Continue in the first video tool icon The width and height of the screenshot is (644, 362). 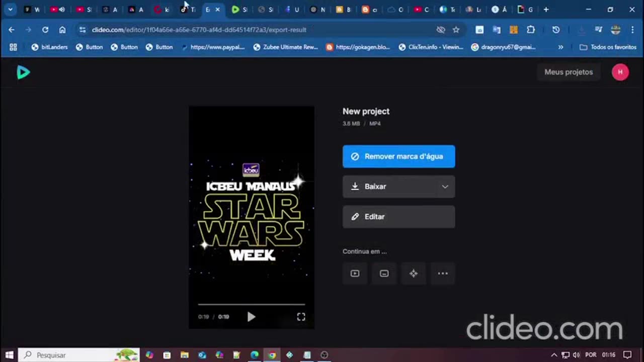(355, 274)
